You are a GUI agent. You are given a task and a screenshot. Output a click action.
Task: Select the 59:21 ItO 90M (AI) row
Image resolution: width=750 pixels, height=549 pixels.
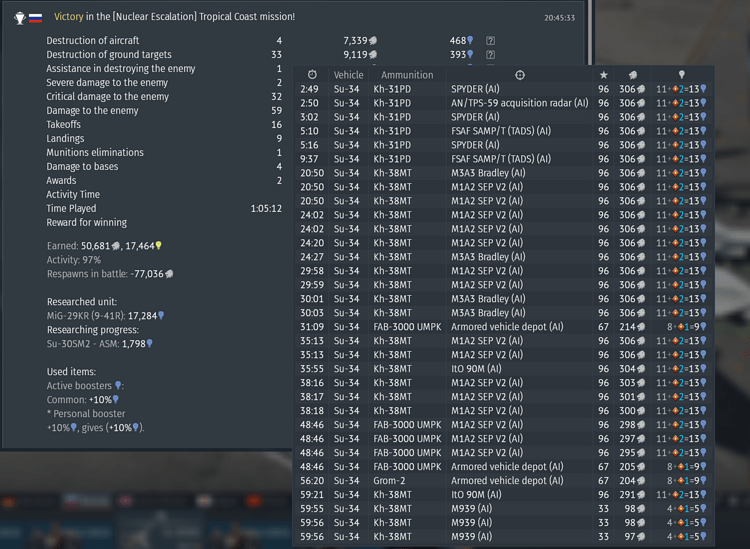(x=503, y=494)
